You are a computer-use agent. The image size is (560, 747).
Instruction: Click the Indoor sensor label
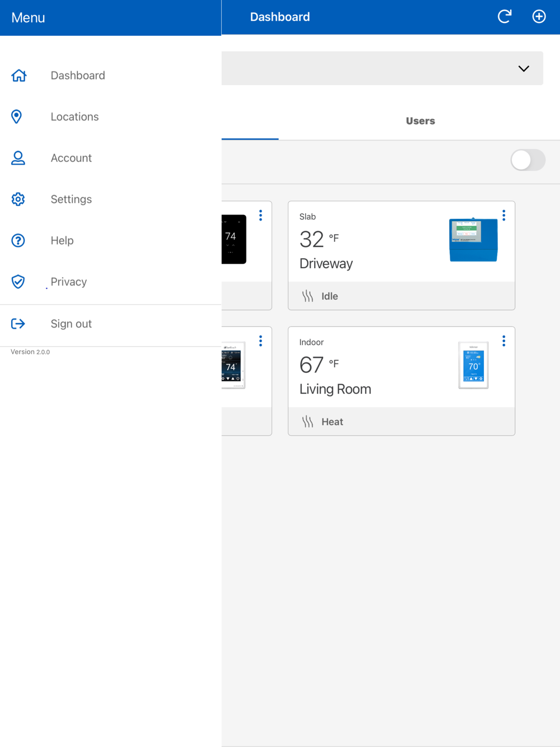[311, 342]
